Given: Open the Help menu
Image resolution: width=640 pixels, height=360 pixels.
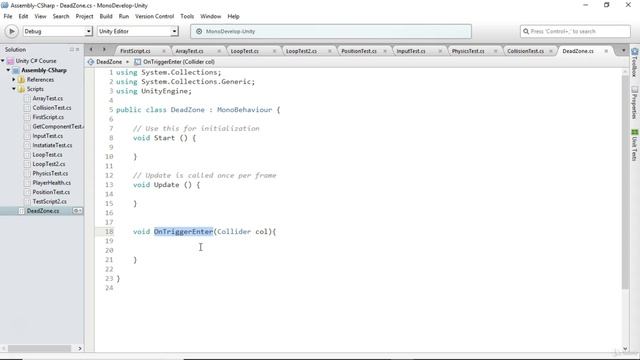Looking at the screenshot, I should [x=233, y=16].
